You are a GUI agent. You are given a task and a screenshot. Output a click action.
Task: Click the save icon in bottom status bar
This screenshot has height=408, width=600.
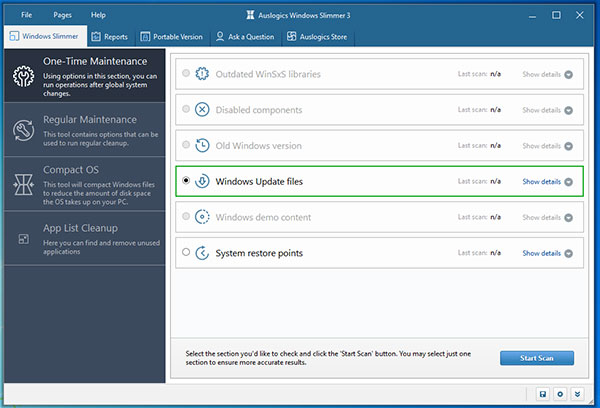pos(543,394)
